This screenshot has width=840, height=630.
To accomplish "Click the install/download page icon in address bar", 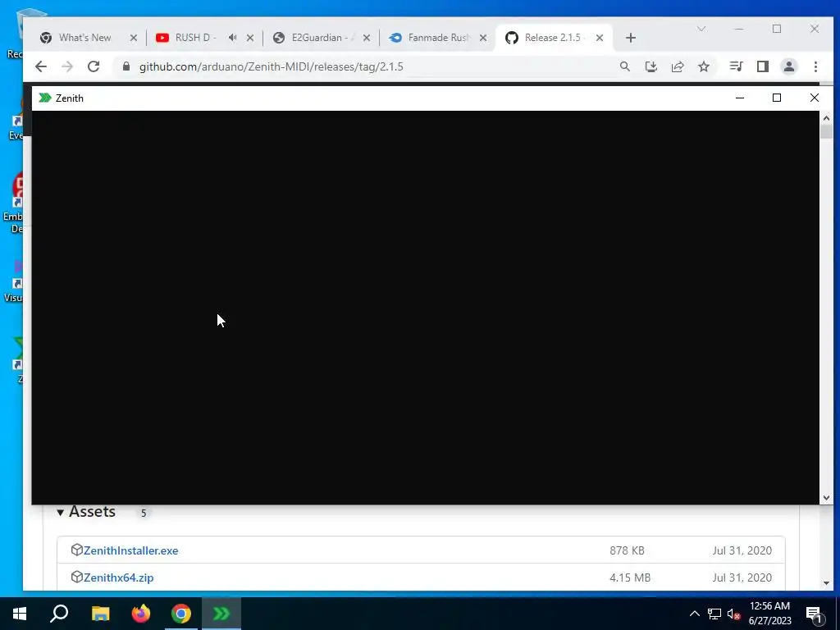I will (651, 66).
